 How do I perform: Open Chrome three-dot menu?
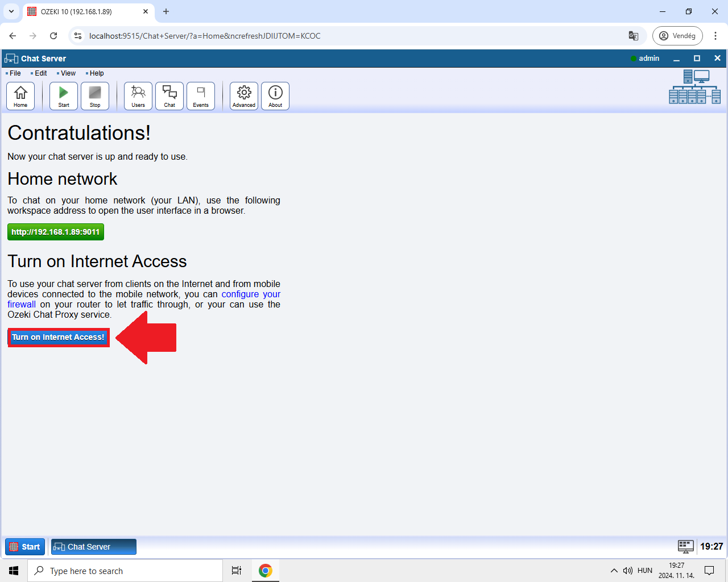pyautogui.click(x=715, y=36)
